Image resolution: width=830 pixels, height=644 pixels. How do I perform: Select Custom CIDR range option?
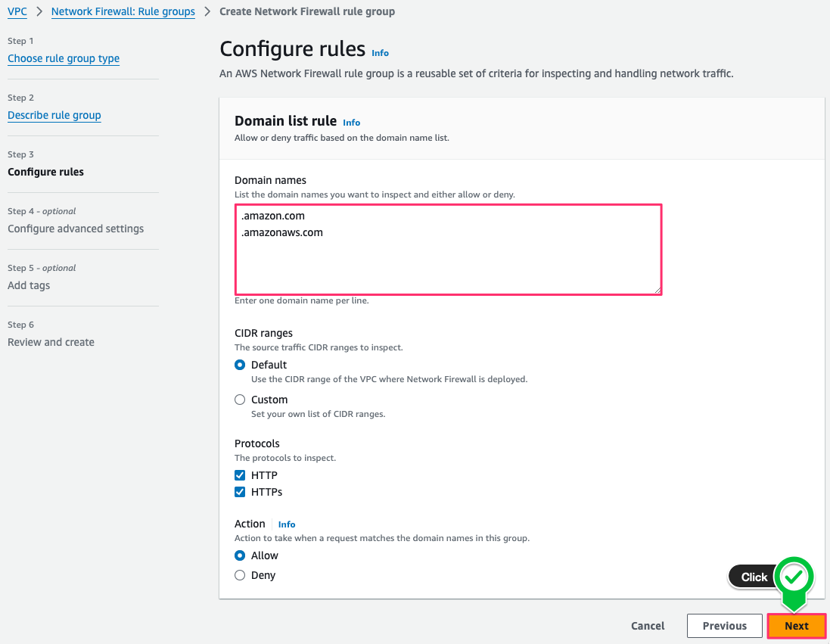click(x=240, y=400)
